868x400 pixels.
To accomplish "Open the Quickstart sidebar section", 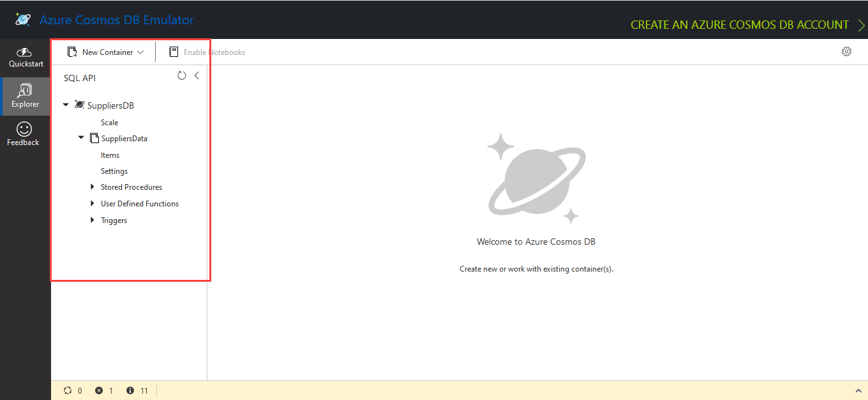I will [x=26, y=58].
